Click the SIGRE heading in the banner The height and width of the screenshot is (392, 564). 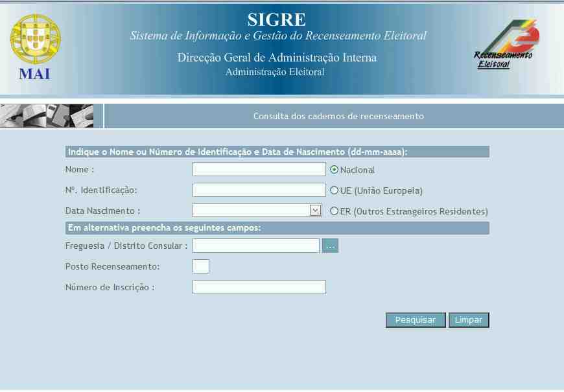(276, 19)
